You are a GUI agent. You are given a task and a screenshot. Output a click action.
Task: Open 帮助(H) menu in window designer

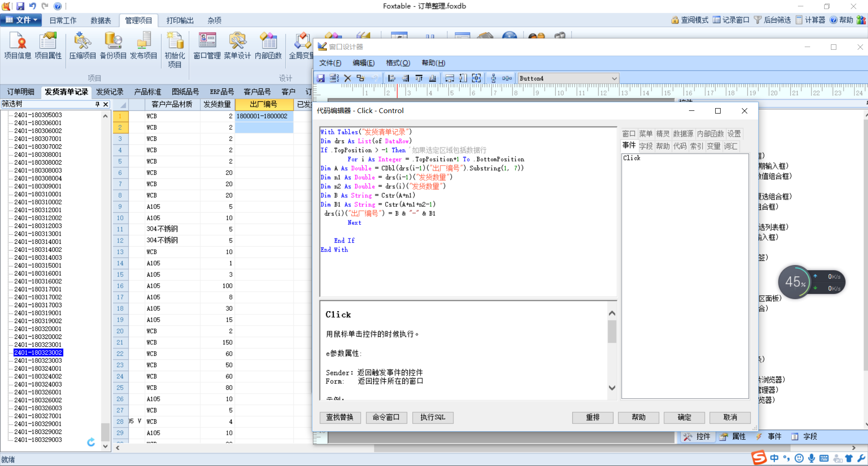[433, 63]
